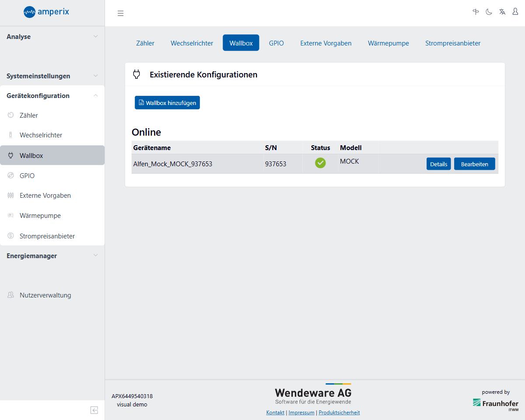Click the hamburger menu icon
The image size is (525, 420).
(121, 13)
